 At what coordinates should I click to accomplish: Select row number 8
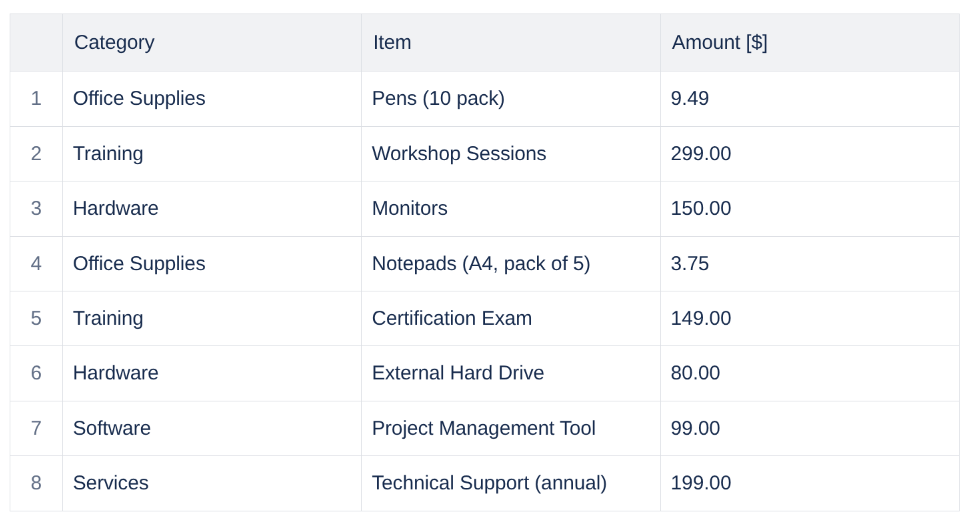pyautogui.click(x=36, y=483)
